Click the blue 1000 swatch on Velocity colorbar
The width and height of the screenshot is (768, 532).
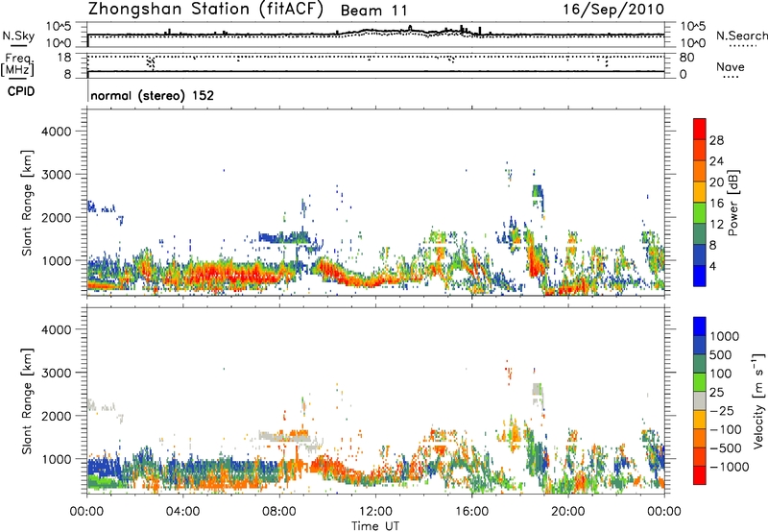pos(700,326)
